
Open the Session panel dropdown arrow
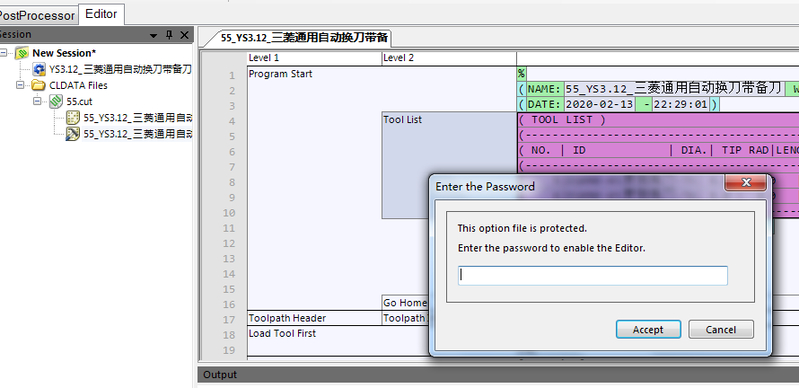click(153, 36)
